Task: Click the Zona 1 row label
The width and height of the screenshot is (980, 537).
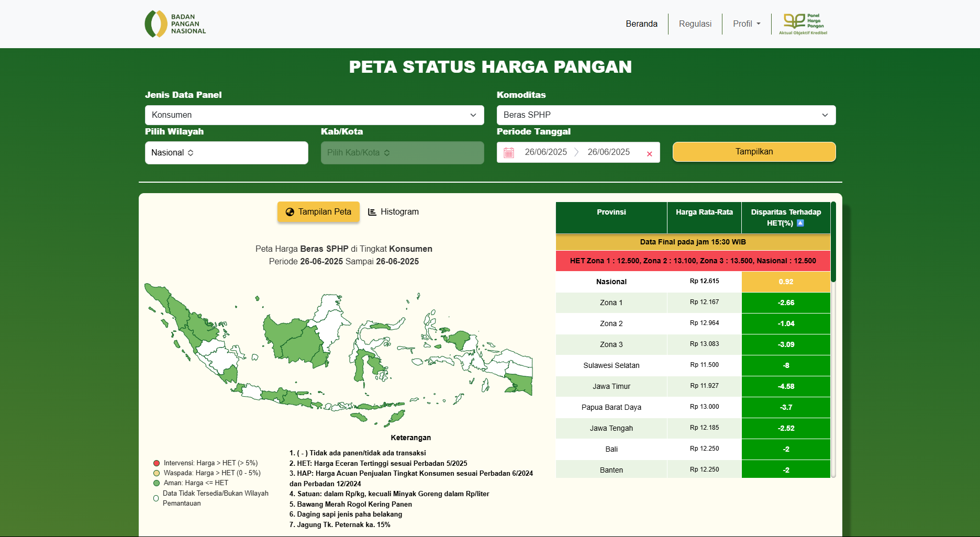Action: coord(611,303)
